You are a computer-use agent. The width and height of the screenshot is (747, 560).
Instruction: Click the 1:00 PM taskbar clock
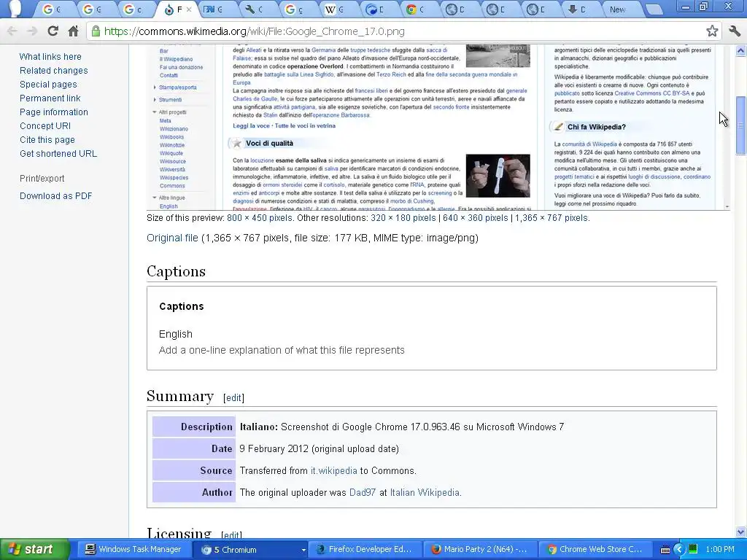coord(720,549)
